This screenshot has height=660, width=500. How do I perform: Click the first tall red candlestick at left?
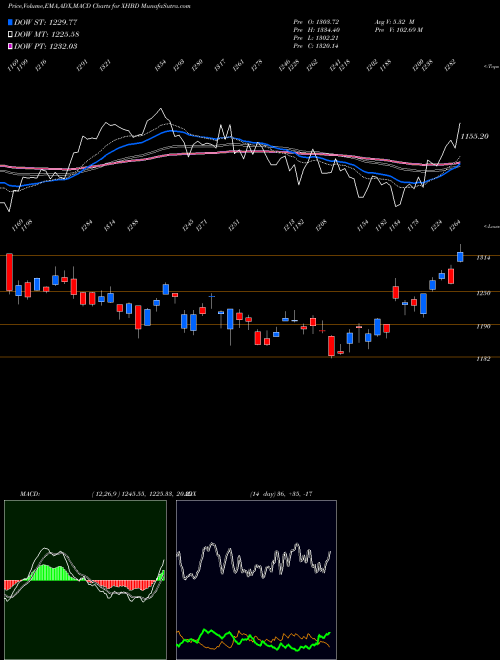pyautogui.click(x=9, y=272)
